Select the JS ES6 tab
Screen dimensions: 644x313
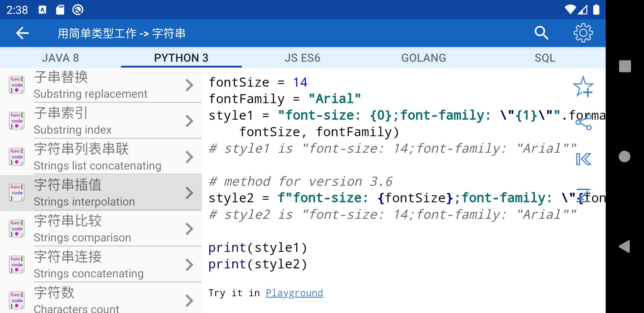coord(302,58)
